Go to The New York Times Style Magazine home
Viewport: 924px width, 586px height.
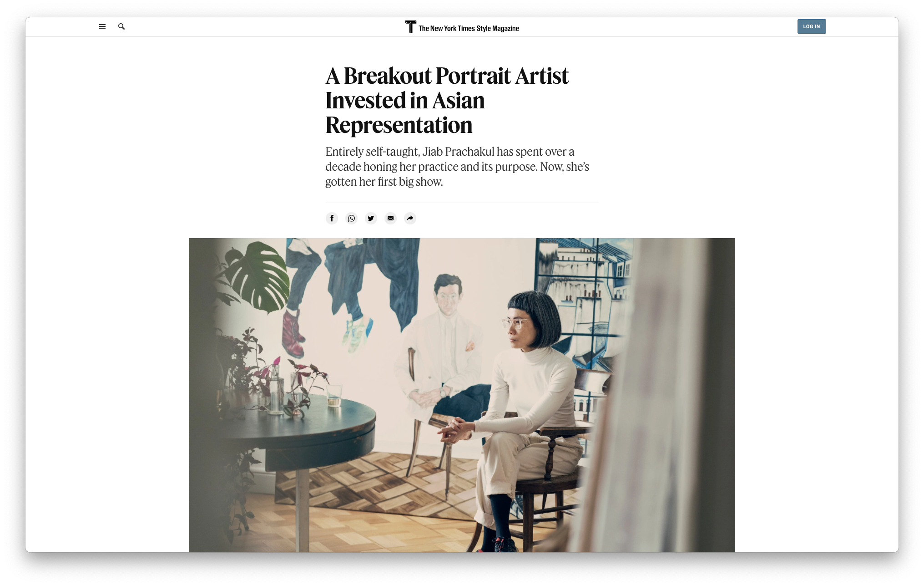tap(469, 28)
